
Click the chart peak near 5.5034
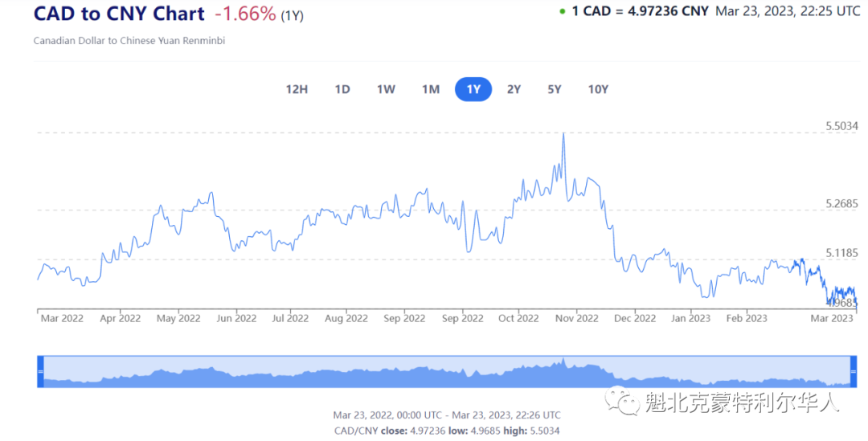pos(563,133)
